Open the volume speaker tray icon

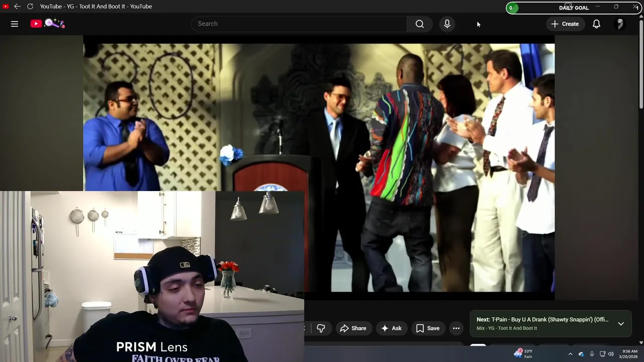pos(611,354)
